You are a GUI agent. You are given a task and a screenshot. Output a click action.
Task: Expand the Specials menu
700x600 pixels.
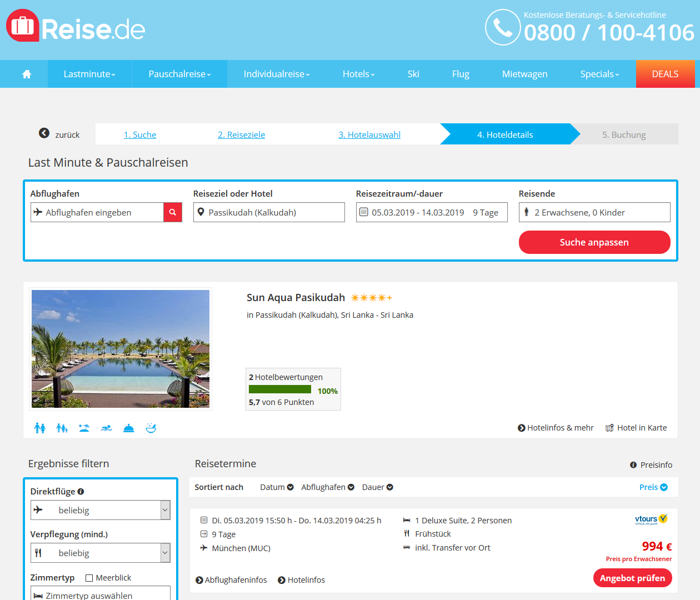pyautogui.click(x=599, y=74)
